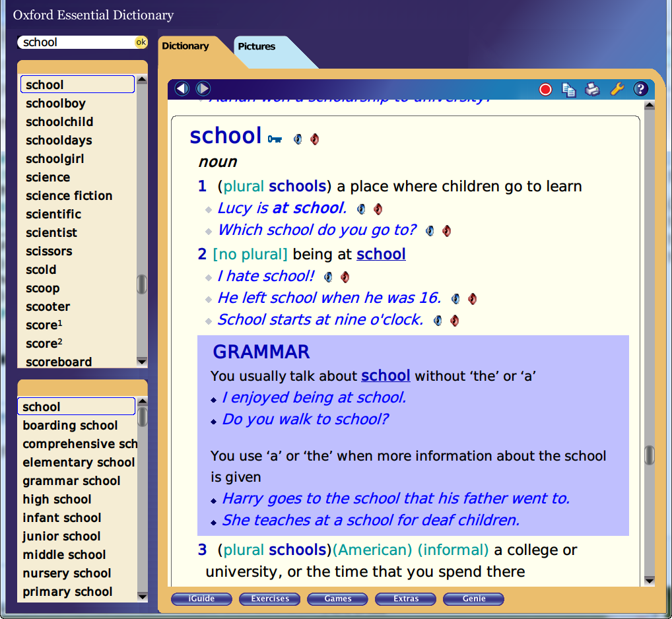Click the scroll-down arrow of the word list
Image resolution: width=672 pixels, height=619 pixels.
tap(141, 361)
